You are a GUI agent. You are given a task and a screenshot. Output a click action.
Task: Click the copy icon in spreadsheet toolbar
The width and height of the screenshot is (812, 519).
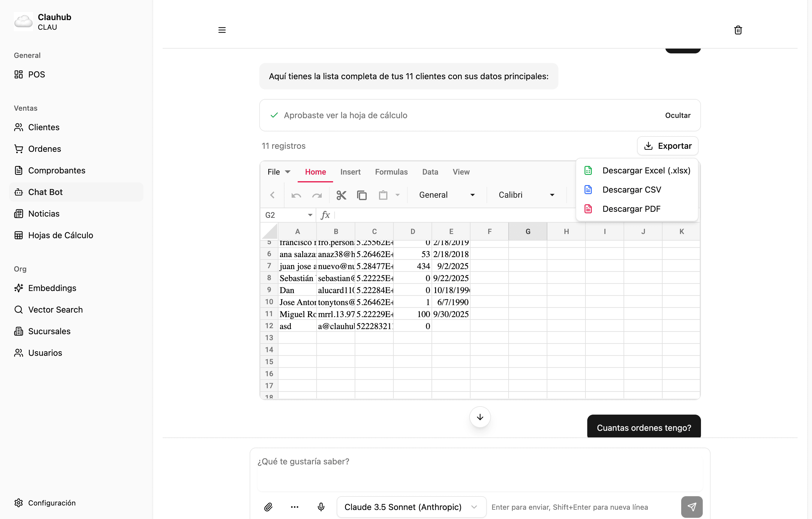coord(362,195)
